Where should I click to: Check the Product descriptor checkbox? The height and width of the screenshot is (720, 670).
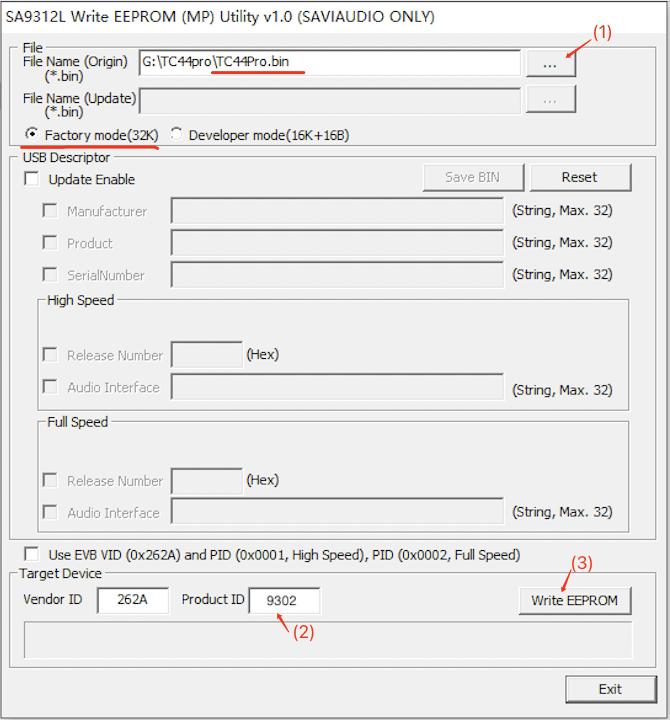(50, 243)
